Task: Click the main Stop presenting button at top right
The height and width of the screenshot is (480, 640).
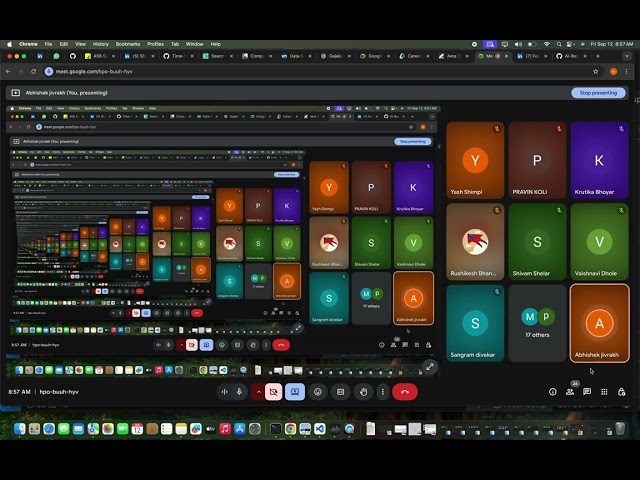Action: [598, 93]
